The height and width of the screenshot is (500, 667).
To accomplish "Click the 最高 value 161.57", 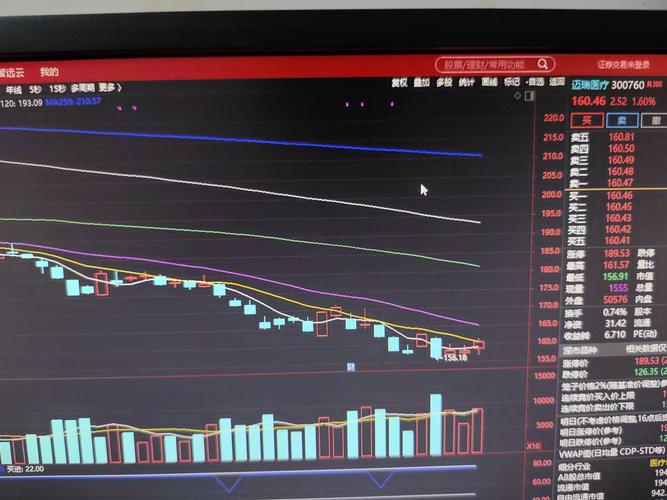I will click(616, 265).
